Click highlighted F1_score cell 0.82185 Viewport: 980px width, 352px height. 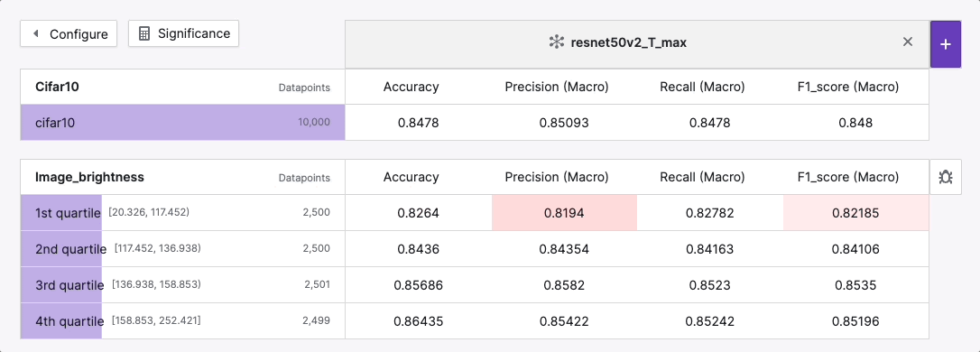coord(855,213)
